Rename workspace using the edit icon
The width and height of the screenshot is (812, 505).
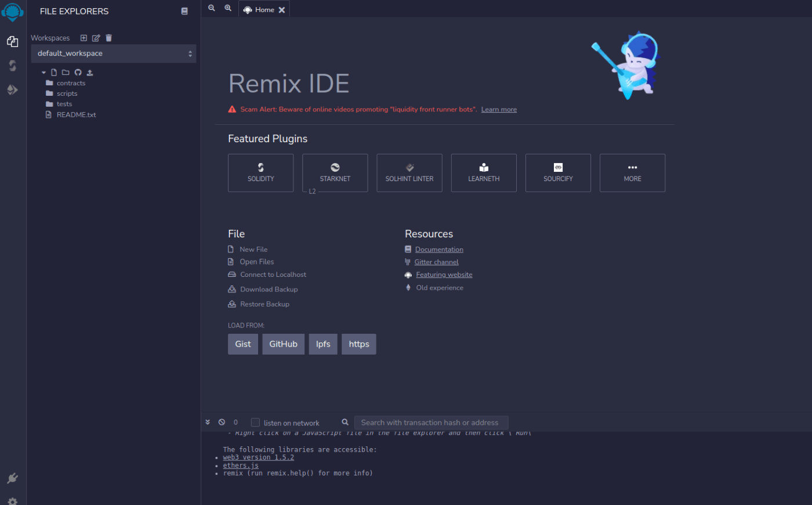tap(96, 38)
